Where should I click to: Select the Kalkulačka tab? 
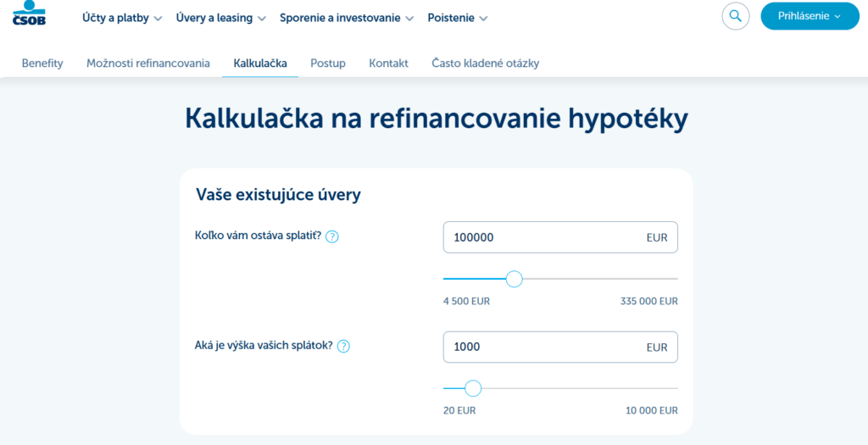coord(260,64)
